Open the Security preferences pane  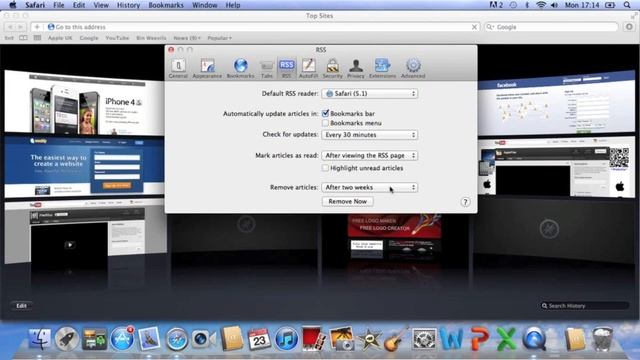[333, 68]
